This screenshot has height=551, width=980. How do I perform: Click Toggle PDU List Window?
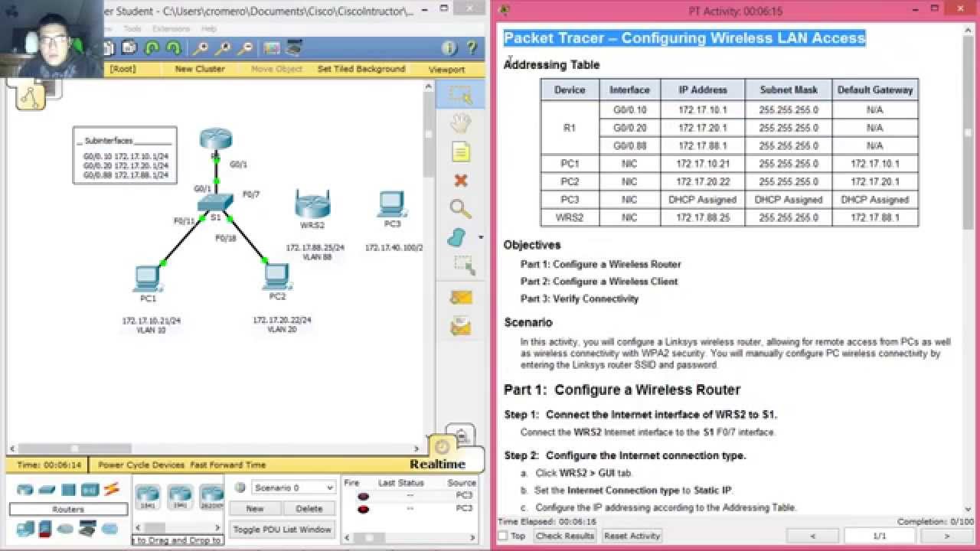coord(283,529)
